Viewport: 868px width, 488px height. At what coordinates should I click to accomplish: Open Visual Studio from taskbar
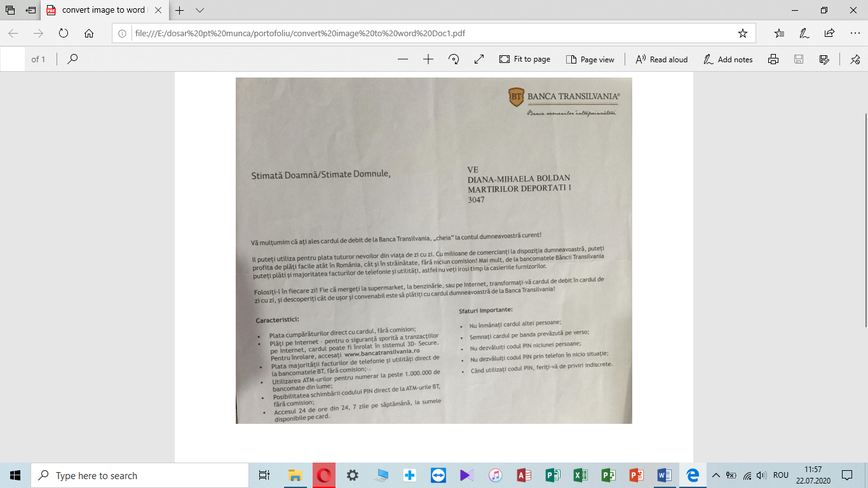coord(467,475)
